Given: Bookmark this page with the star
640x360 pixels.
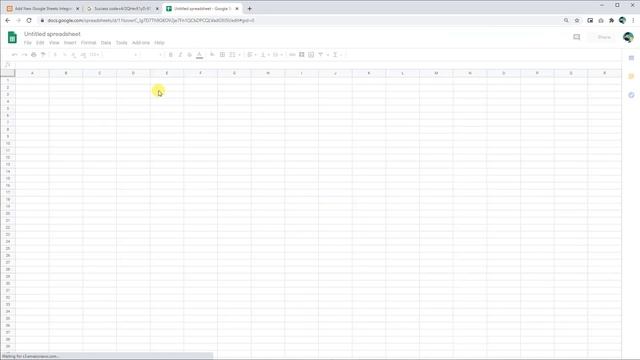Looking at the screenshot, I should coord(577,20).
